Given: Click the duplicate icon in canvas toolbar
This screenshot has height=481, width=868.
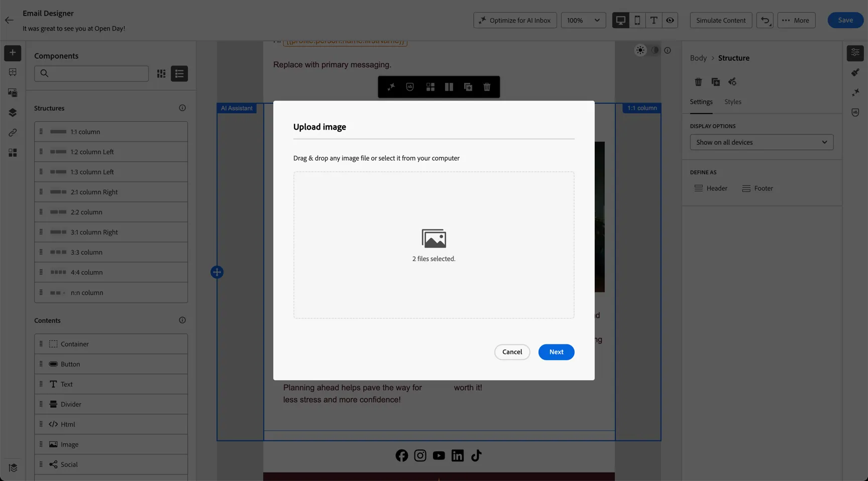Looking at the screenshot, I should tap(468, 87).
